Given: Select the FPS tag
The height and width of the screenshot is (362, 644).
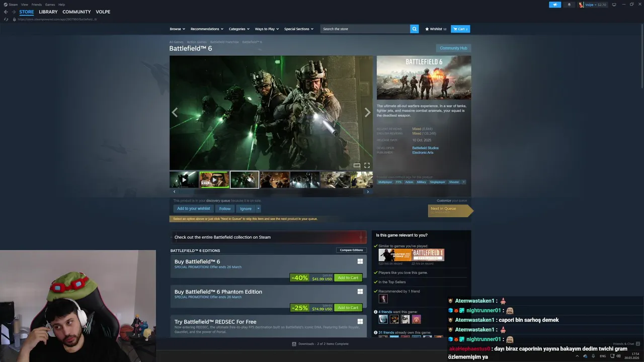Looking at the screenshot, I should 398,182.
